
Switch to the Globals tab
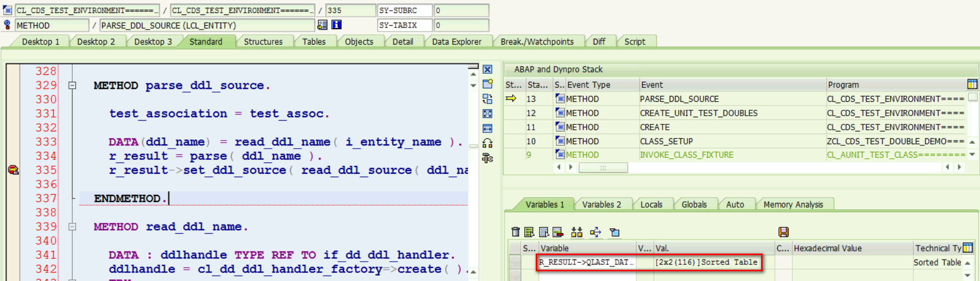(x=694, y=205)
